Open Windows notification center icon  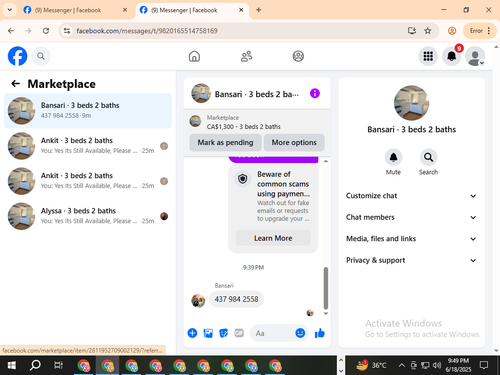[x=484, y=365]
